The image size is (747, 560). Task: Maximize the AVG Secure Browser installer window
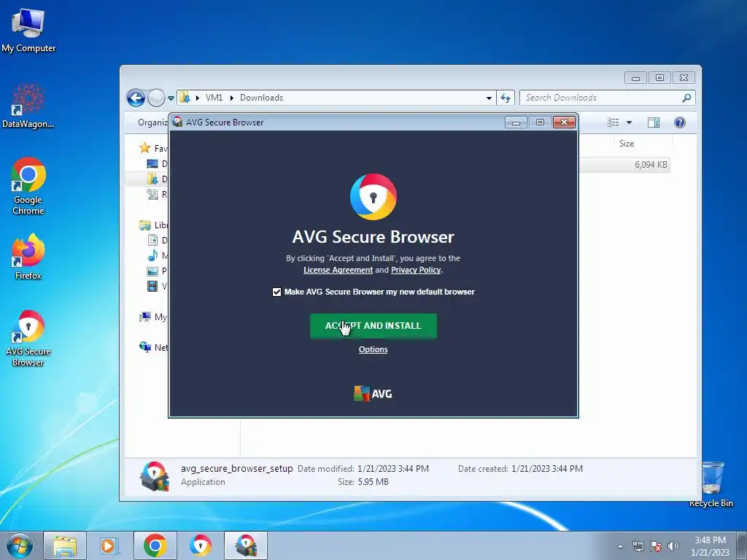coord(540,122)
